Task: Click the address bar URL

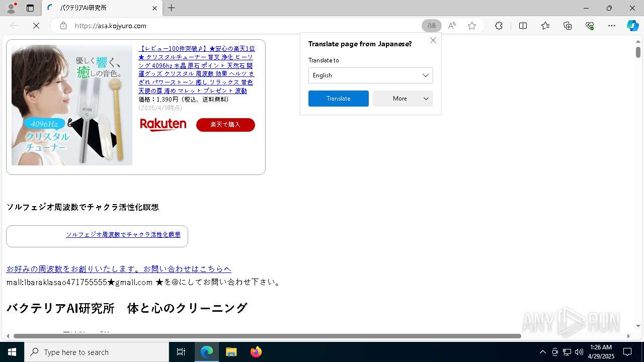Action: (x=111, y=26)
